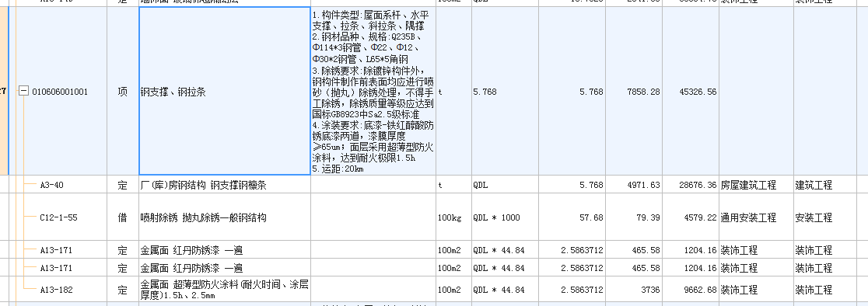Open the item feature description starting 1.构件类型
This screenshot has width=868, height=306.
pos(373,91)
